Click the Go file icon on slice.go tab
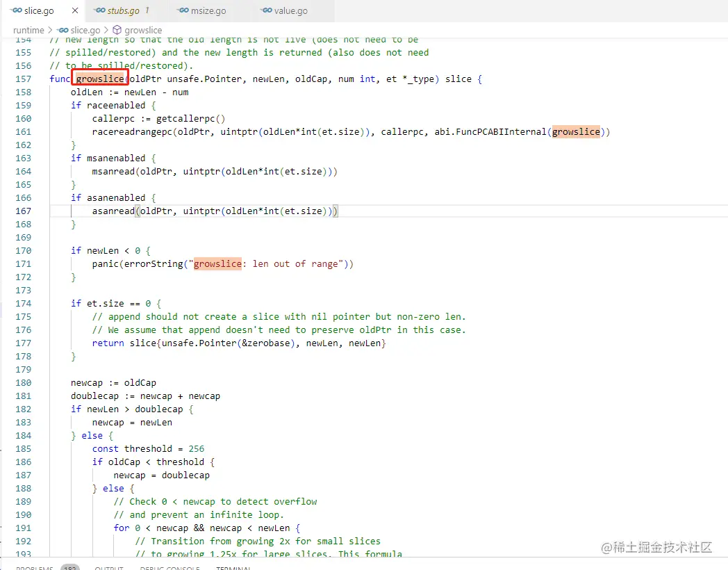728x570 pixels. pyautogui.click(x=17, y=10)
